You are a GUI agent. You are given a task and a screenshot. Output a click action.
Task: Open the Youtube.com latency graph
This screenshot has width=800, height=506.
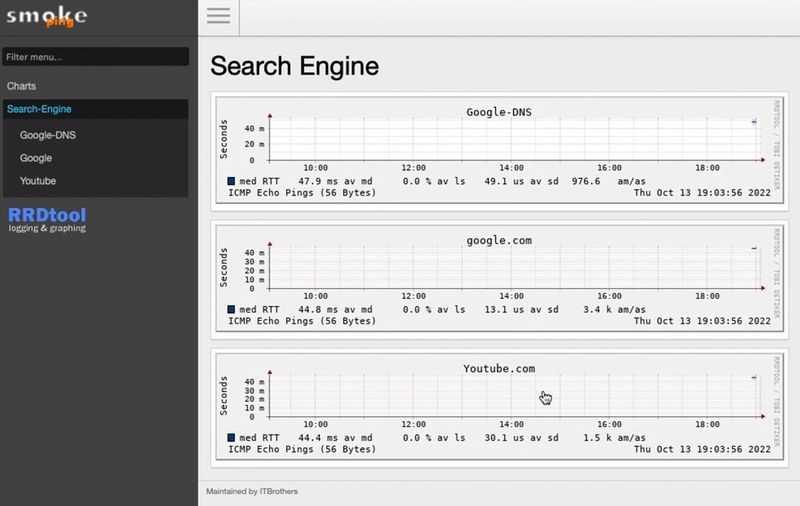coord(499,407)
